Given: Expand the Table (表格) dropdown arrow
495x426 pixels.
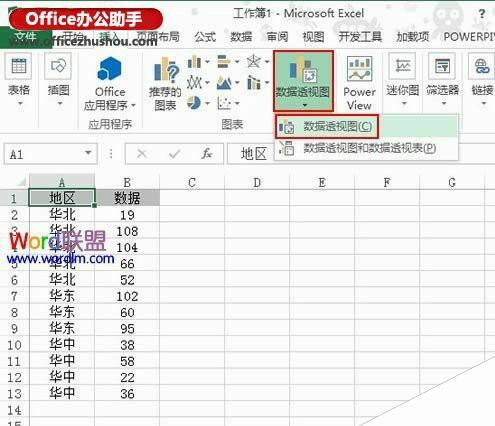Looking at the screenshot, I should point(21,104).
